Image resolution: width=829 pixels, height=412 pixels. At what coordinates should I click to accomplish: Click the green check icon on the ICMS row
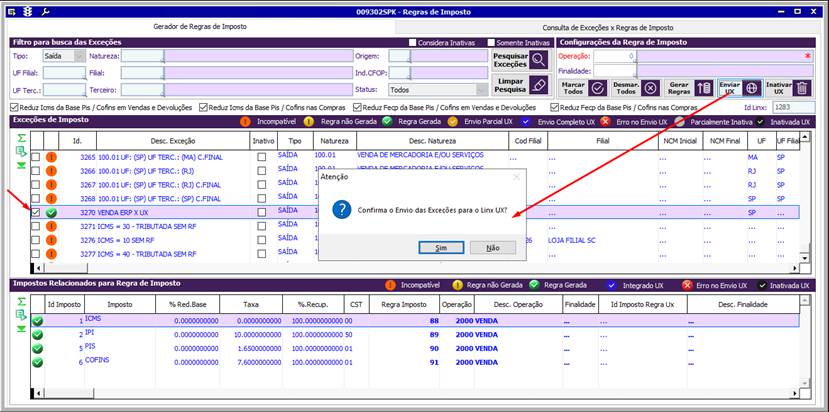pos(38,321)
